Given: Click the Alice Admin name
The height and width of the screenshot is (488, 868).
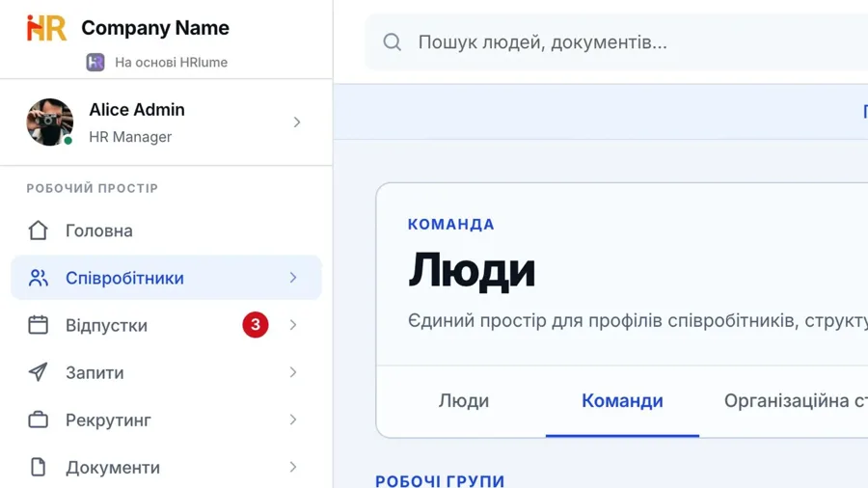Looking at the screenshot, I should pos(137,110).
